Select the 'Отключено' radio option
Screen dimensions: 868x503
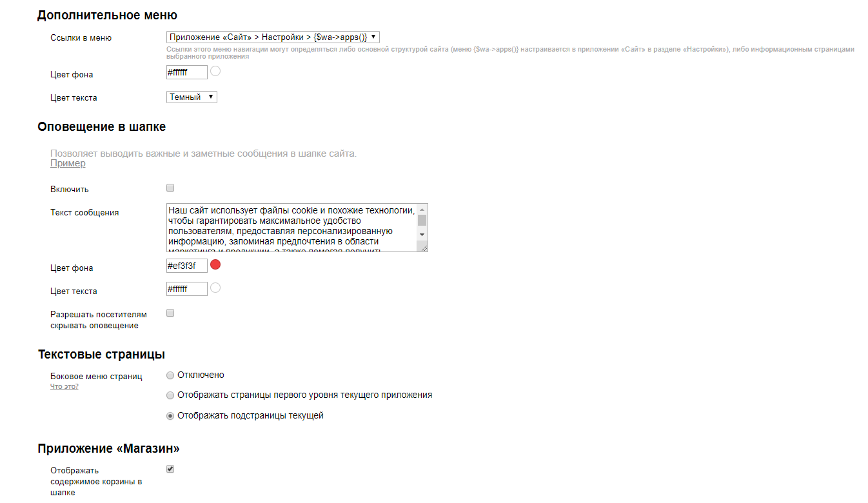[170, 375]
